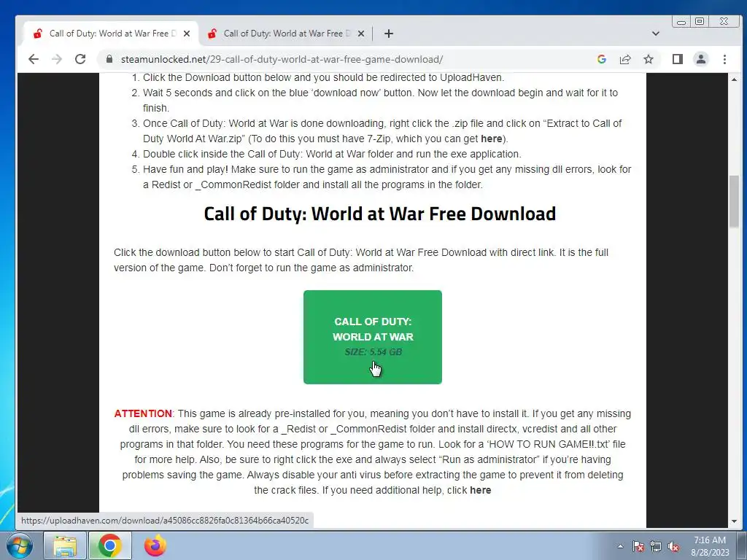This screenshot has height=560, width=747.
Task: Open the Windows Start menu
Action: (19, 545)
